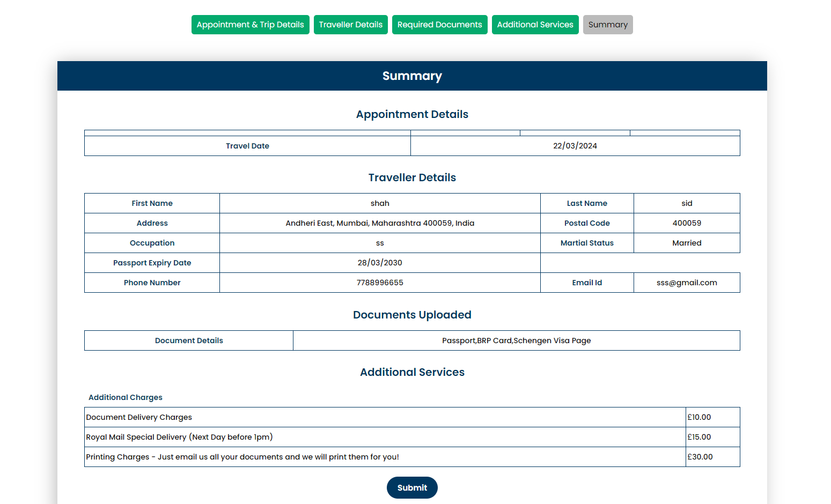The width and height of the screenshot is (831, 504).
Task: Open Appointment & Trip Details tab
Action: click(x=250, y=25)
